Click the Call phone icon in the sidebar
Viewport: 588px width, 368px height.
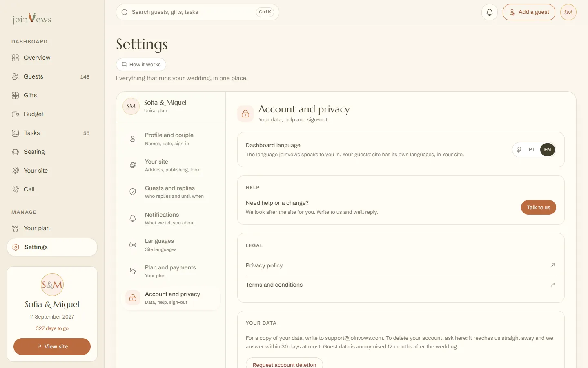(x=16, y=190)
